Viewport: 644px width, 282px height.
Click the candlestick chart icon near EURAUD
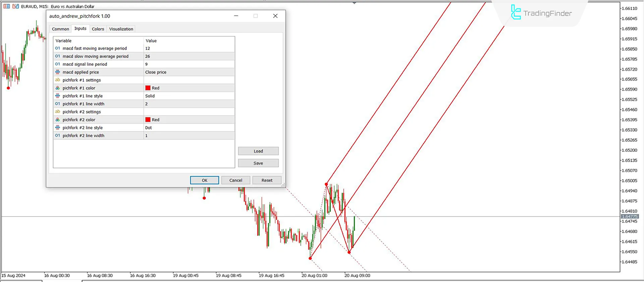coord(15,6)
